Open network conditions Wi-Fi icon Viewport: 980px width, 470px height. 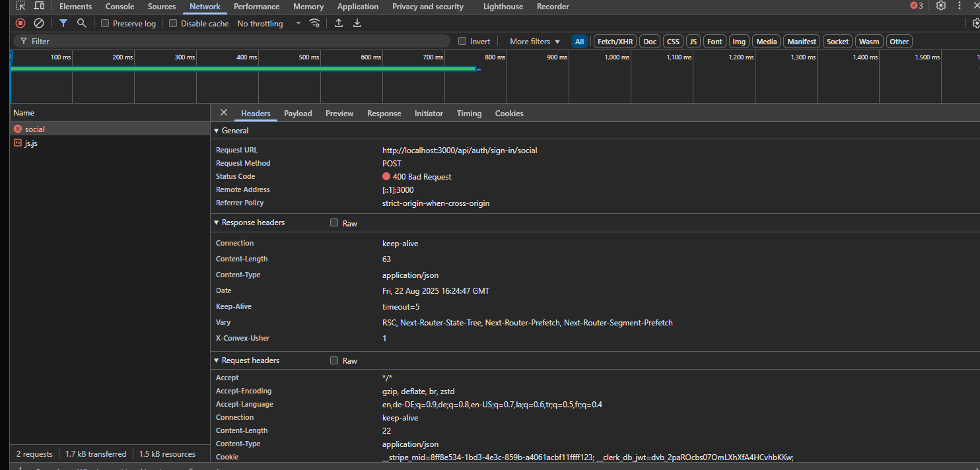(315, 23)
